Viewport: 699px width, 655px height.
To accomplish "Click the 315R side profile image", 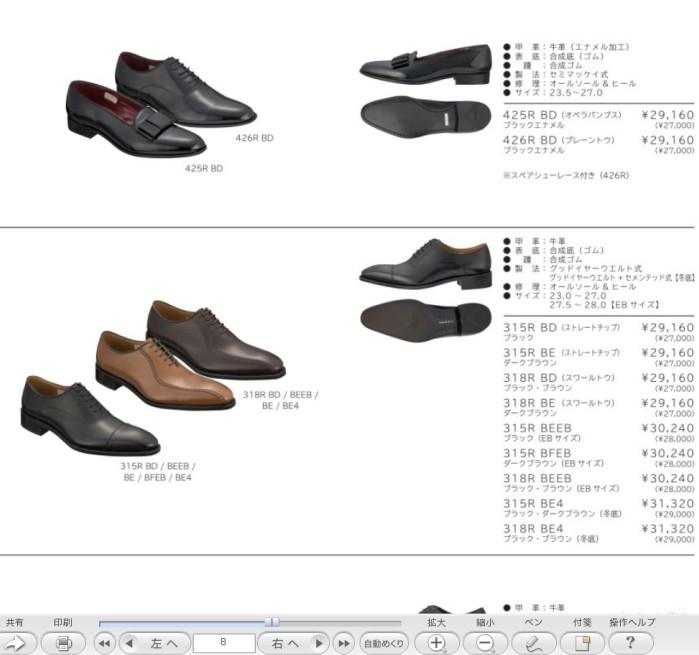I will pyautogui.click(x=426, y=264).
